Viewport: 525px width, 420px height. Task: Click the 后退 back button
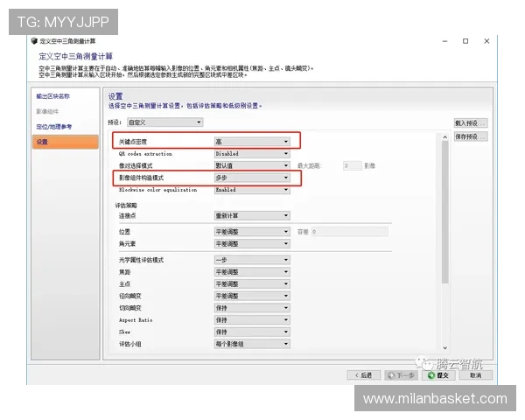click(x=363, y=374)
